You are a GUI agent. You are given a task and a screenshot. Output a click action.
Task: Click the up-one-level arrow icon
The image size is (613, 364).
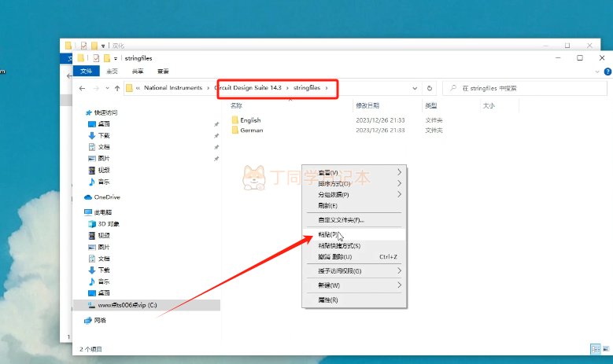pyautogui.click(x=117, y=88)
